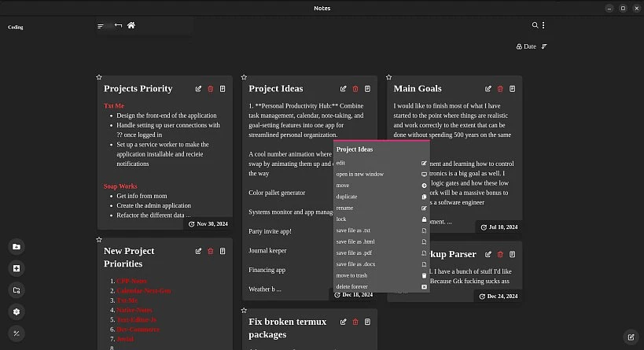
Task: Click the 'Soap Works' red heading
Action: point(120,186)
